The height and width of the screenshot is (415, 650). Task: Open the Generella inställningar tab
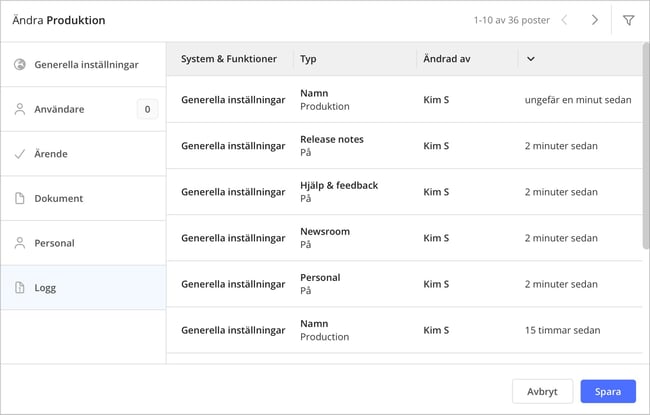click(x=86, y=65)
